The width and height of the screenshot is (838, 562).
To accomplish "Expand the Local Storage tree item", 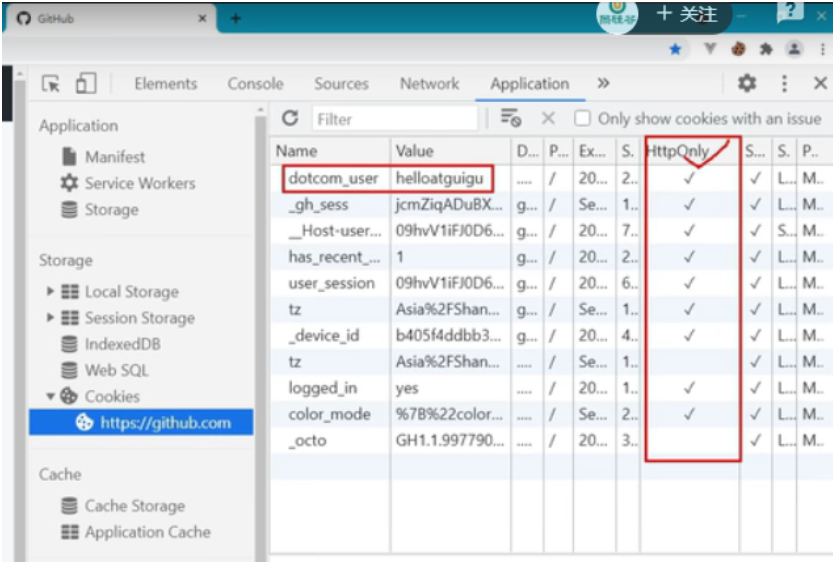I will coord(51,292).
